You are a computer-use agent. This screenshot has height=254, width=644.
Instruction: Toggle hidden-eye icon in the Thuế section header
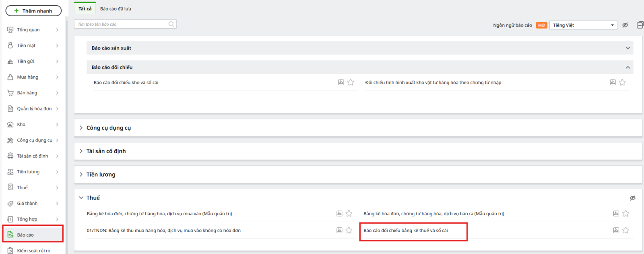632,198
